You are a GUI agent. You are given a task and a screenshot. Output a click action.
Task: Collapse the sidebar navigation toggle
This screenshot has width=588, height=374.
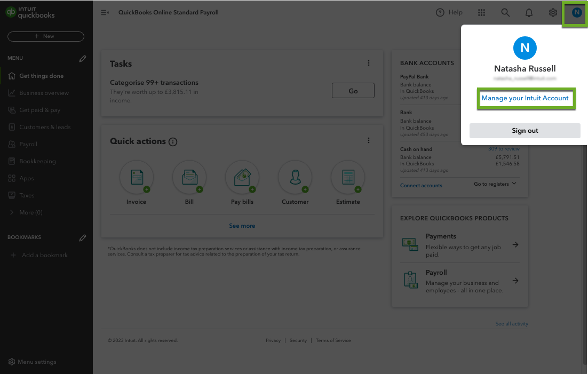pos(105,13)
